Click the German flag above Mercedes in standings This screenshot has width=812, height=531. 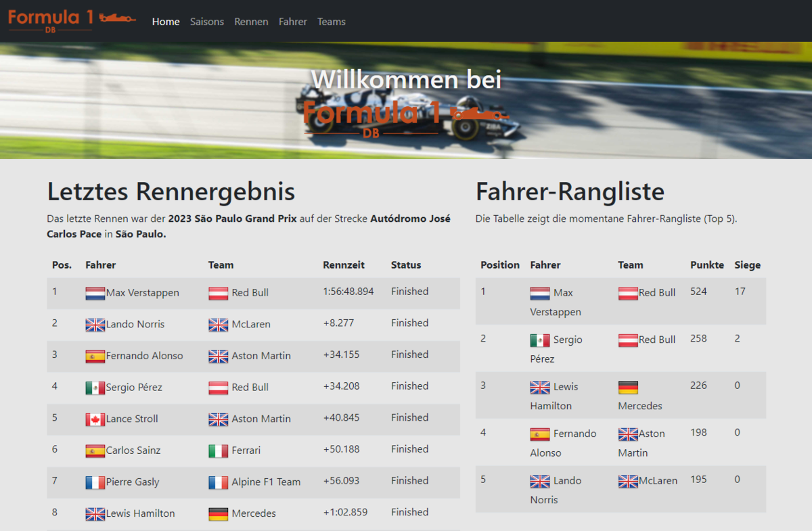click(x=628, y=388)
